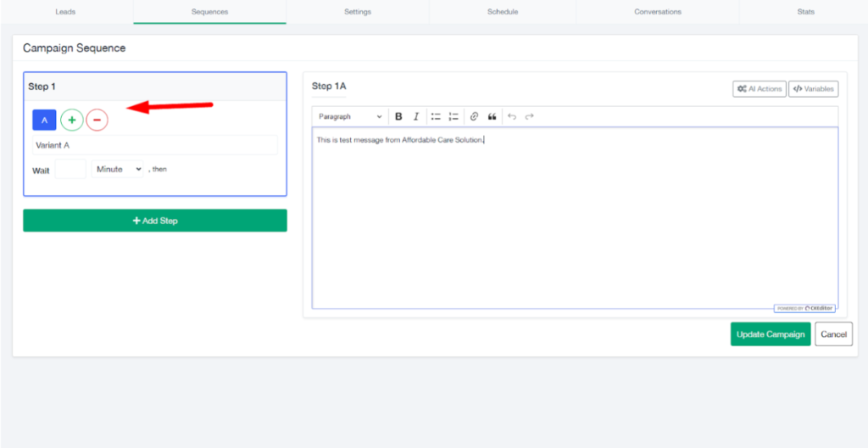The image size is (868, 448).
Task: Click the Bold formatting icon
Action: pos(398,116)
